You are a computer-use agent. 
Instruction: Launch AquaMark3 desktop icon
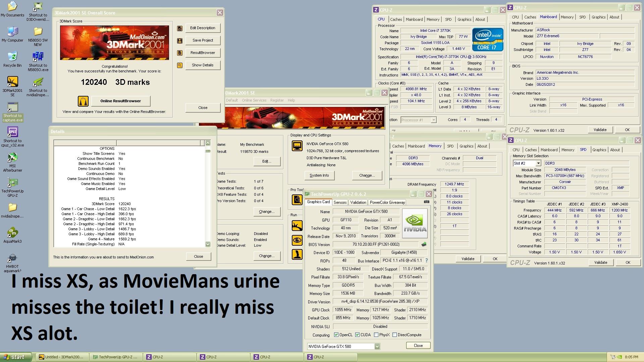(x=12, y=236)
